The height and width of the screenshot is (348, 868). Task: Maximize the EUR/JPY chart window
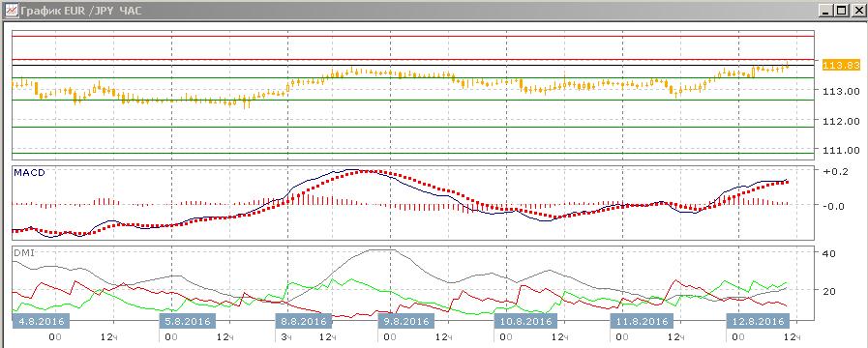(842, 10)
